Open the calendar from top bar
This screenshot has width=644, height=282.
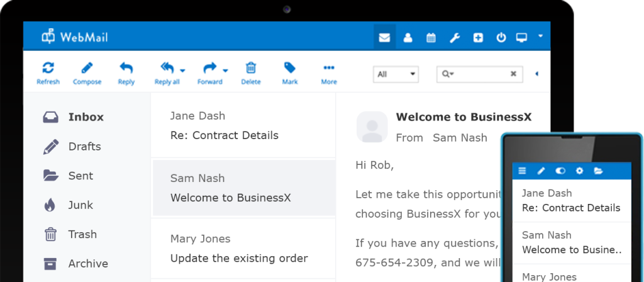tap(431, 38)
